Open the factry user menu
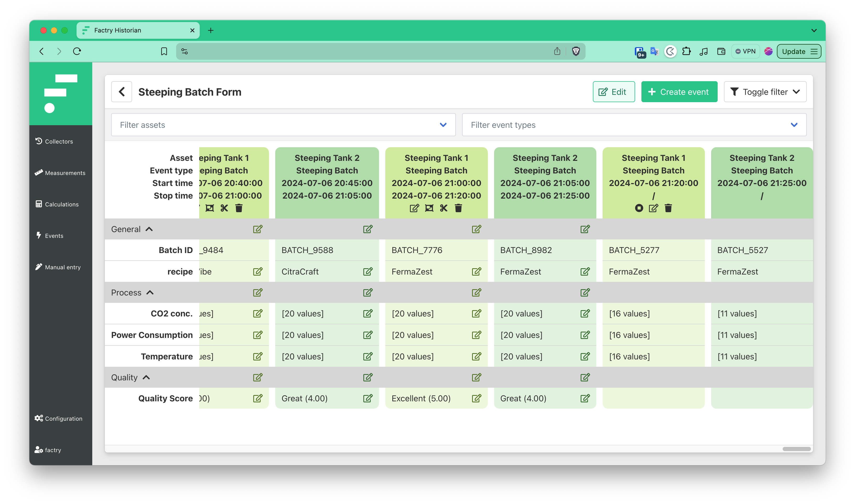The height and width of the screenshot is (504, 855). (48, 450)
